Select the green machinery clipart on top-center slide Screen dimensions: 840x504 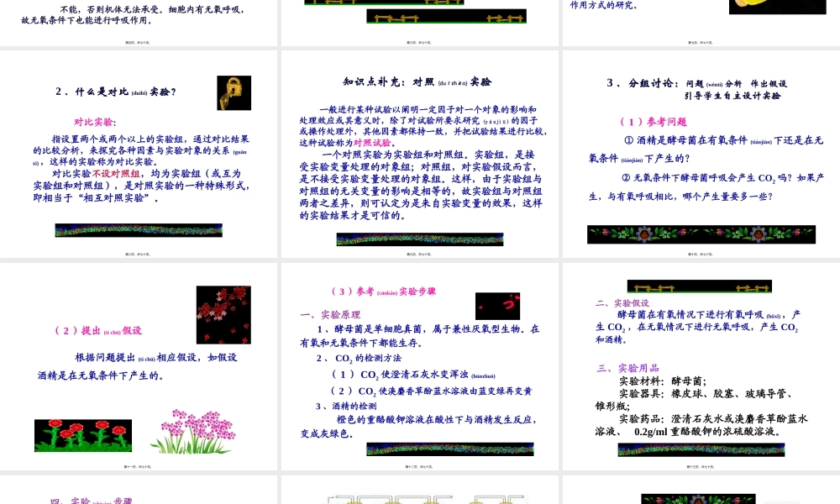coord(445,14)
